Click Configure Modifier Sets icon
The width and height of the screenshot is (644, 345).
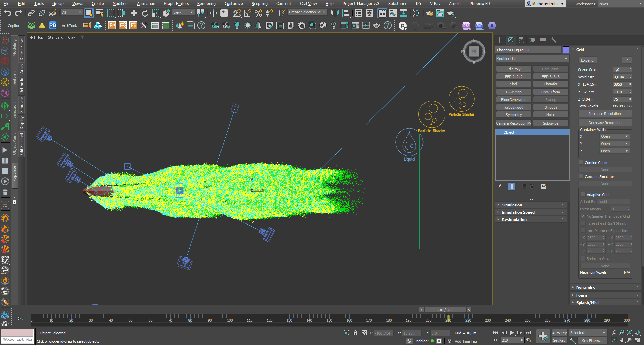click(544, 186)
